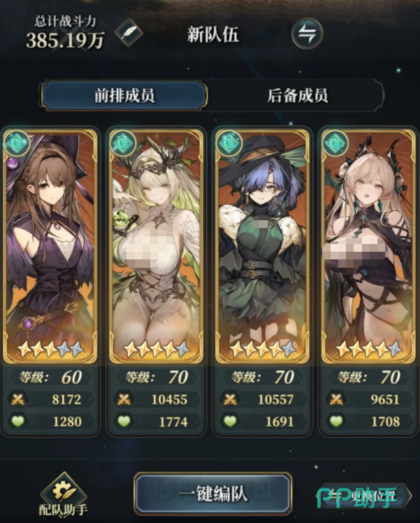Select the blue-haired character card with 10557 attack

coord(262,246)
